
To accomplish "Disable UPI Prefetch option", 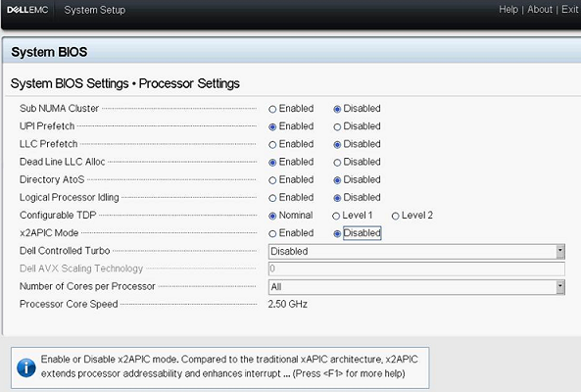I will coord(337,126).
